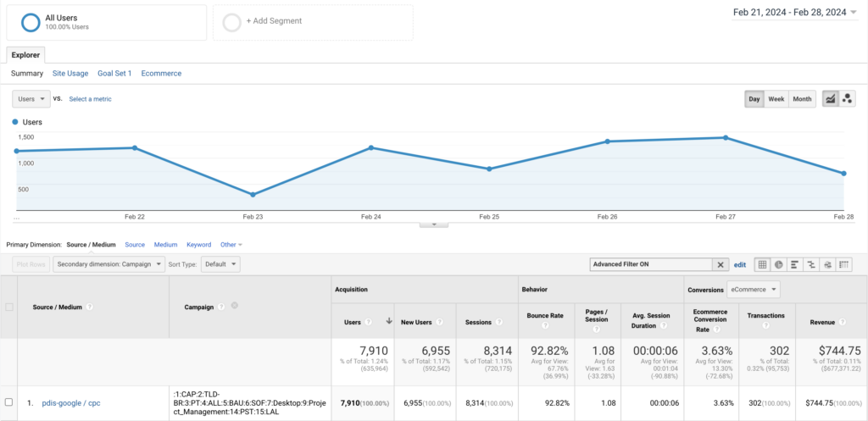Select the pivot table view icon
This screenshot has width=868, height=421.
(x=843, y=264)
